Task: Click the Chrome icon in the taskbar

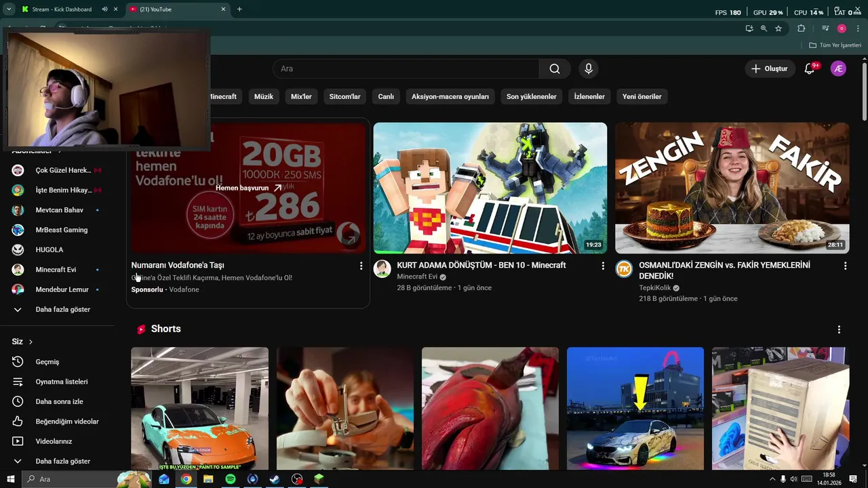Action: (186, 479)
